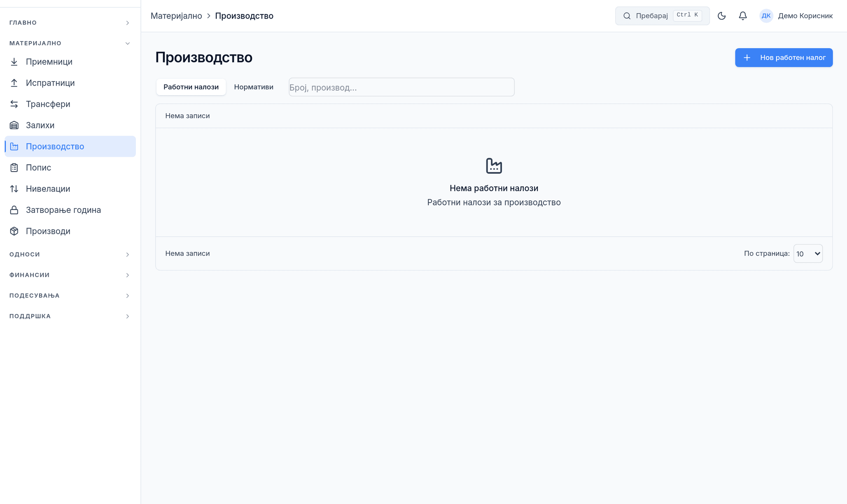Open Приемници from the sidebar
This screenshot has width=847, height=504.
70,62
